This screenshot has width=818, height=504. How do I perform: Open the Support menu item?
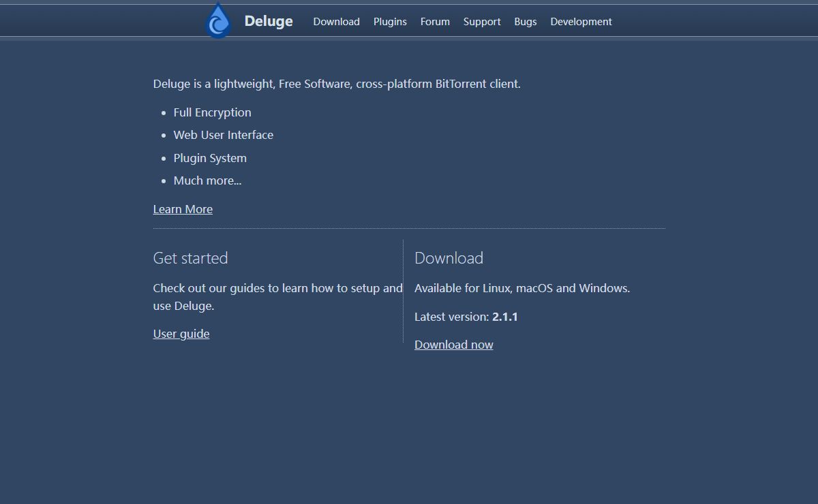pyautogui.click(x=482, y=22)
